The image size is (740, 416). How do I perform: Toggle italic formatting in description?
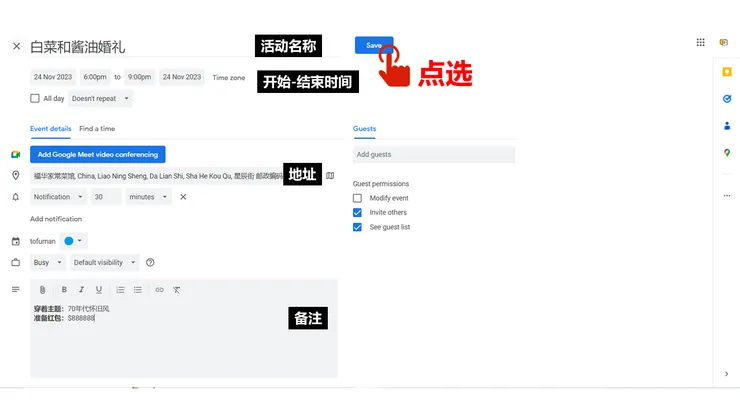pyautogui.click(x=81, y=289)
